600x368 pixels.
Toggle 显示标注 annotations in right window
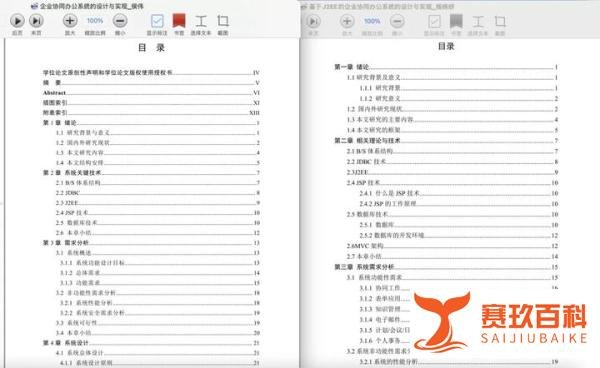[x=434, y=21]
